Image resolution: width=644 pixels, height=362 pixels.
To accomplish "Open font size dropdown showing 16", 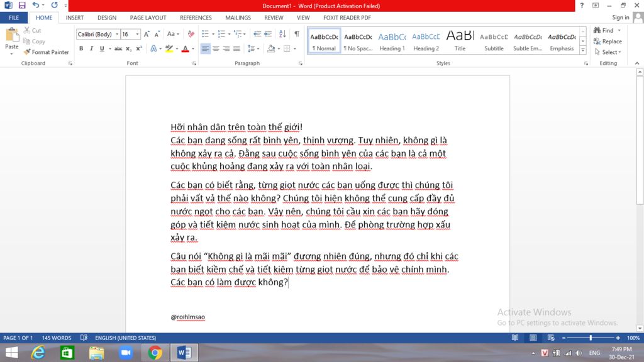I will [137, 34].
